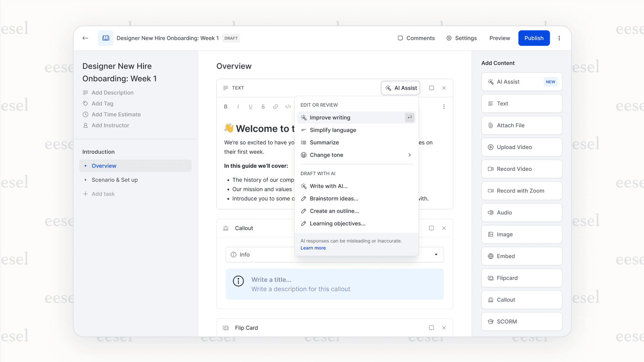
Task: Open the top-right kebab menu
Action: tap(559, 38)
